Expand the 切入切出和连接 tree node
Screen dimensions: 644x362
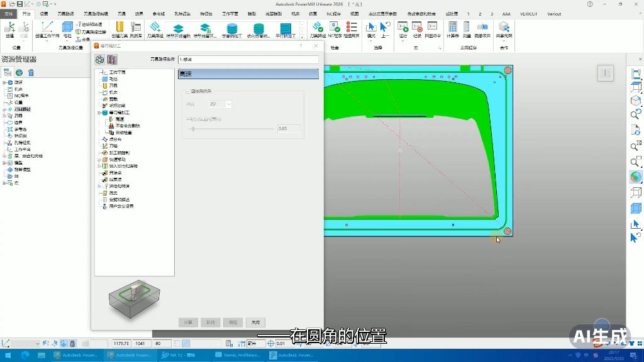tap(99, 166)
